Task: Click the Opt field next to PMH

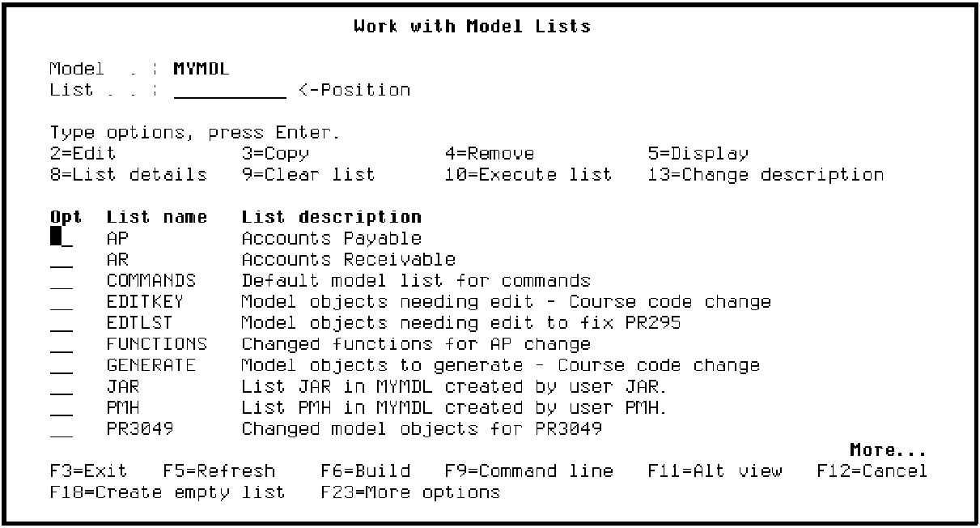Action: coord(61,407)
